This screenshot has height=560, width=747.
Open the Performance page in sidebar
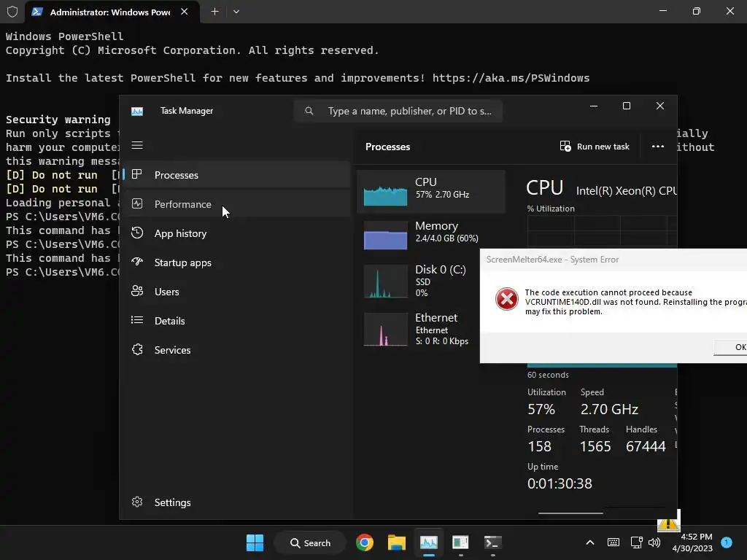pyautogui.click(x=237, y=204)
